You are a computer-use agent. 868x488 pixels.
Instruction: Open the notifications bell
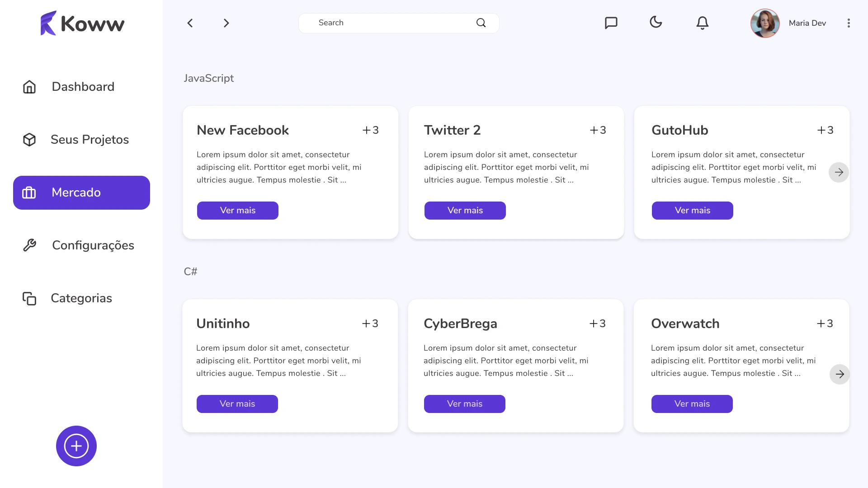(702, 23)
